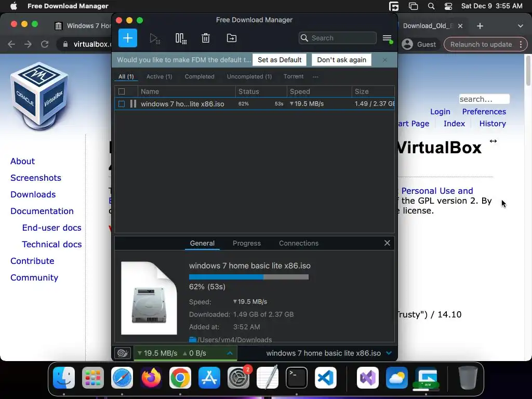The width and height of the screenshot is (532, 399).
Task: Open the Technical docs link
Action: [52, 244]
